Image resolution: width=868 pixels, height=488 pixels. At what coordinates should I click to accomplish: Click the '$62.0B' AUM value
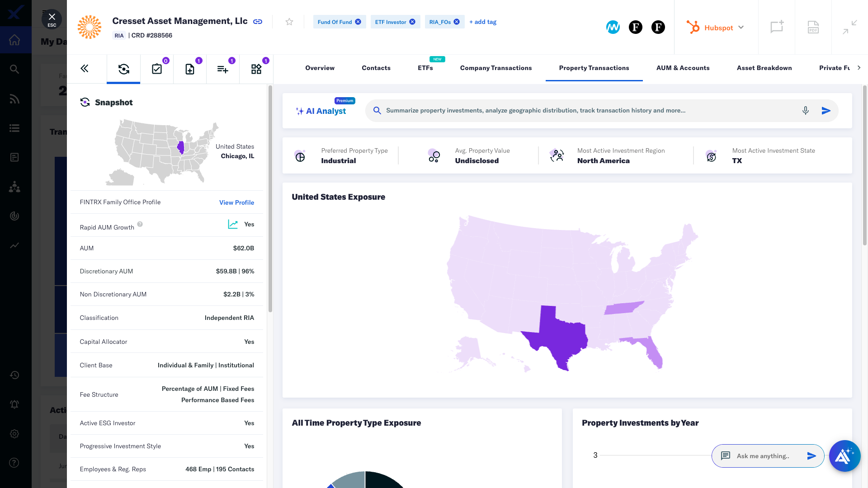[244, 248]
